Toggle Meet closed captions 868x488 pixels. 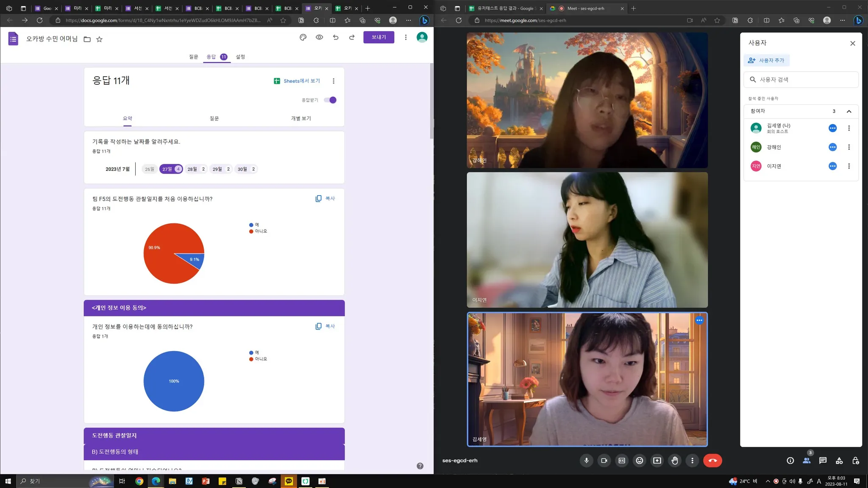pyautogui.click(x=622, y=460)
